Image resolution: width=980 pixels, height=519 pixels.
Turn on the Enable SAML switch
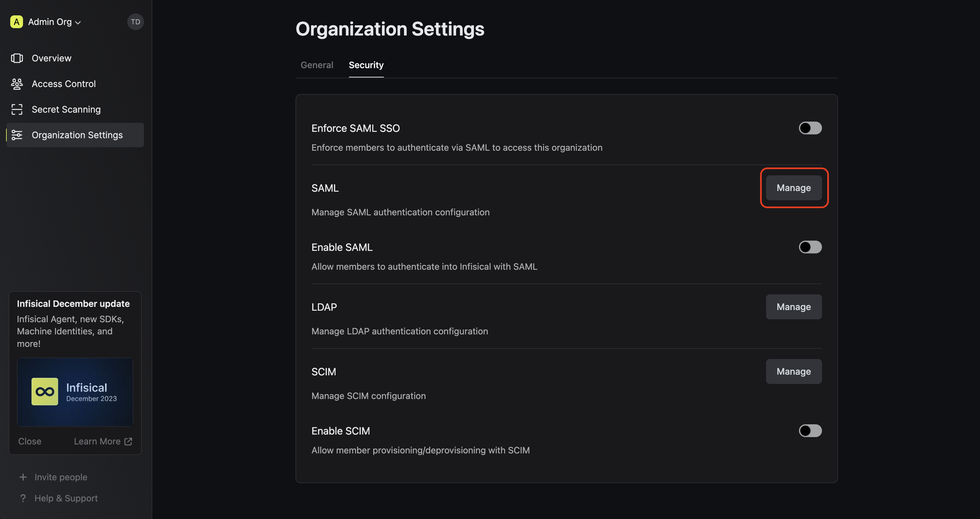pos(810,247)
